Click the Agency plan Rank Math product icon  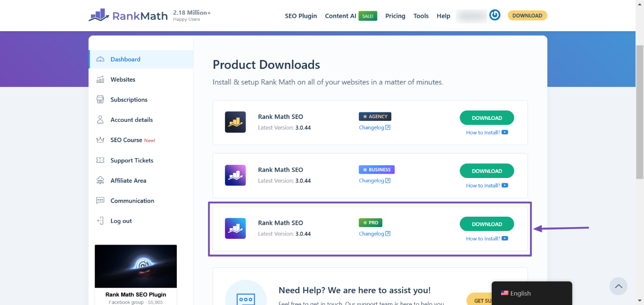[235, 122]
